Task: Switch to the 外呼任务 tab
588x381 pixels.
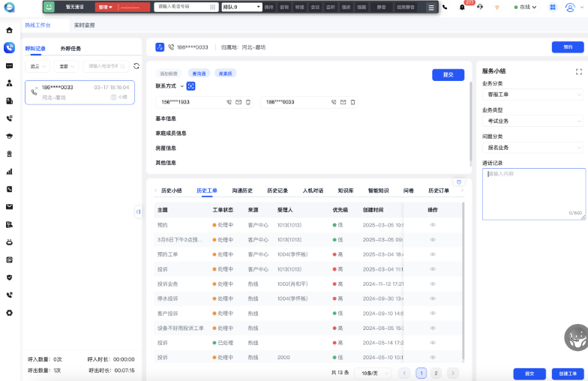Action: (x=70, y=48)
